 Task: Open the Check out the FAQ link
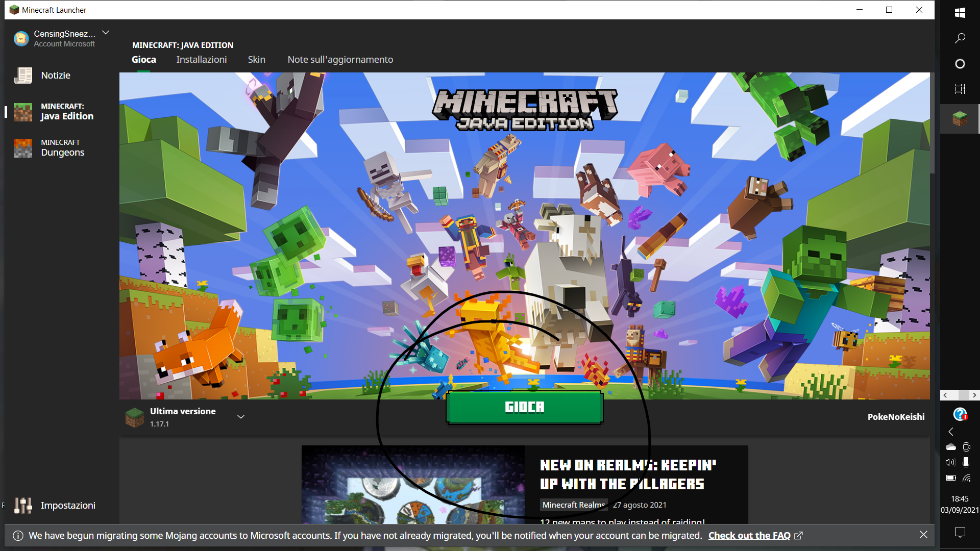click(x=749, y=535)
